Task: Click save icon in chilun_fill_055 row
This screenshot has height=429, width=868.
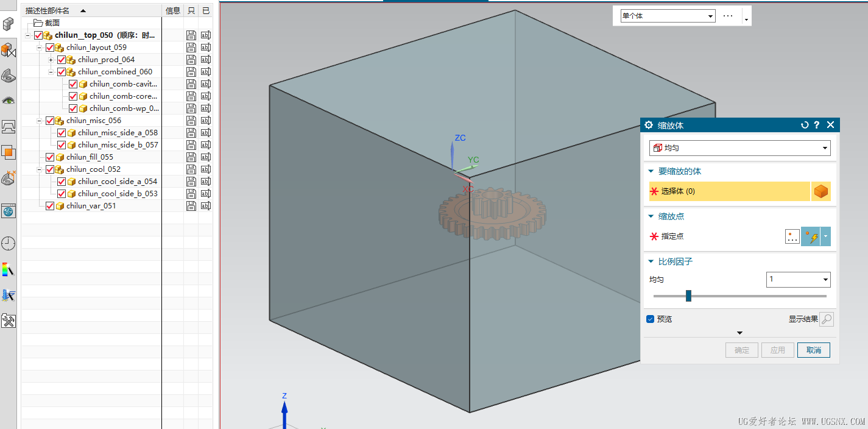Action: (191, 157)
